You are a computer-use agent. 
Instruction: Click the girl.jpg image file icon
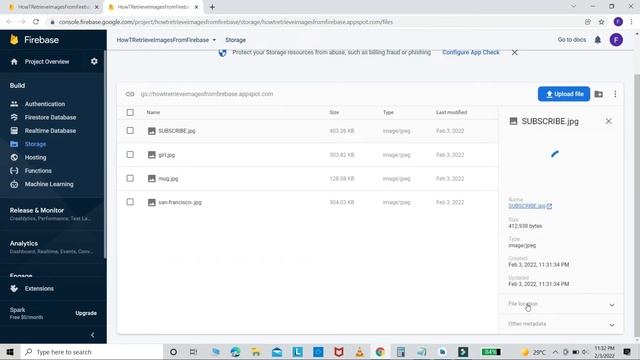tap(151, 155)
